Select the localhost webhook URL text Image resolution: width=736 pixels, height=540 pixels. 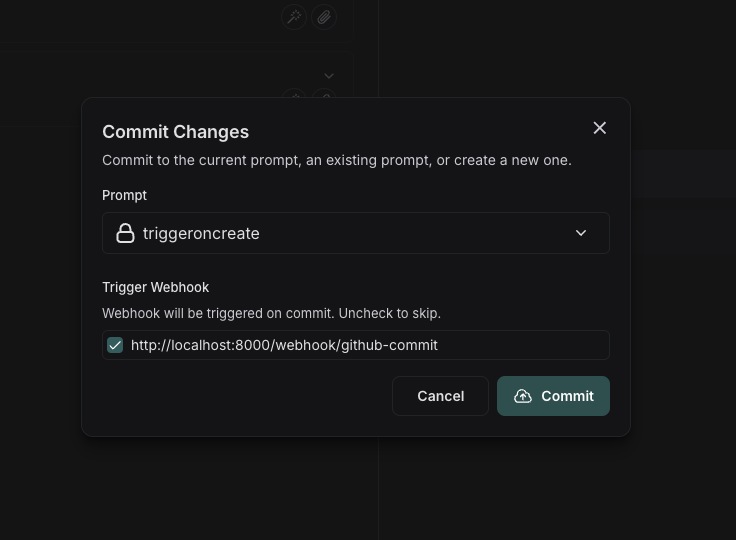(284, 345)
